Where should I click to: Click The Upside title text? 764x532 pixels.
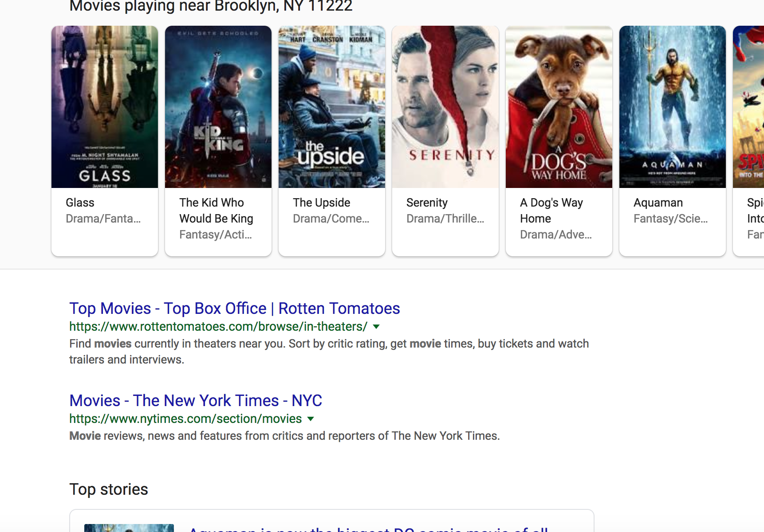point(321,203)
